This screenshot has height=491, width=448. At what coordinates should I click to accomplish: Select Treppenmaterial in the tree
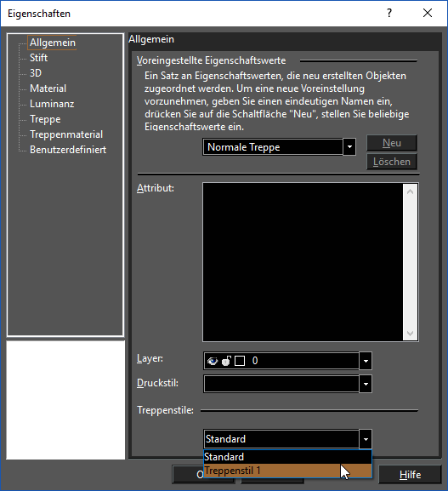pos(66,134)
